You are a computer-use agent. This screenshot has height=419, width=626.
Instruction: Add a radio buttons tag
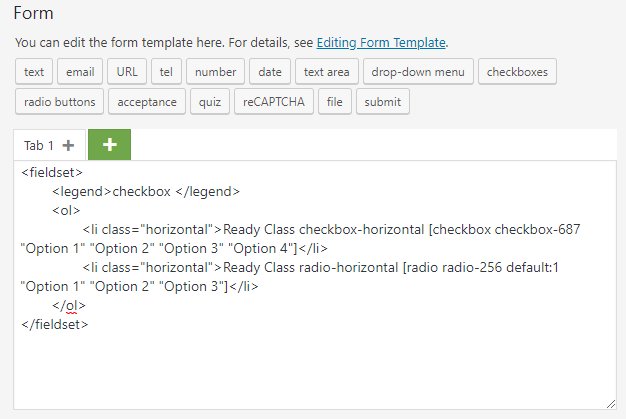[59, 101]
